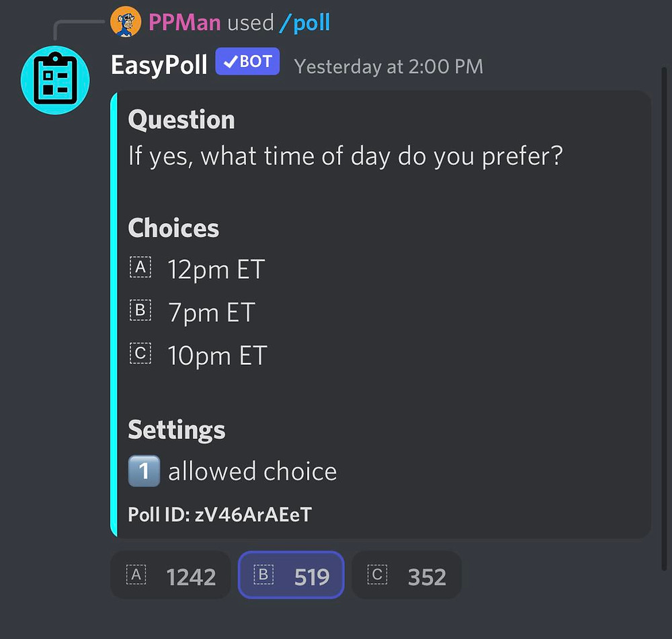This screenshot has width=672, height=639.
Task: Select the B letter icon beside 7pm ET
Action: point(140,310)
